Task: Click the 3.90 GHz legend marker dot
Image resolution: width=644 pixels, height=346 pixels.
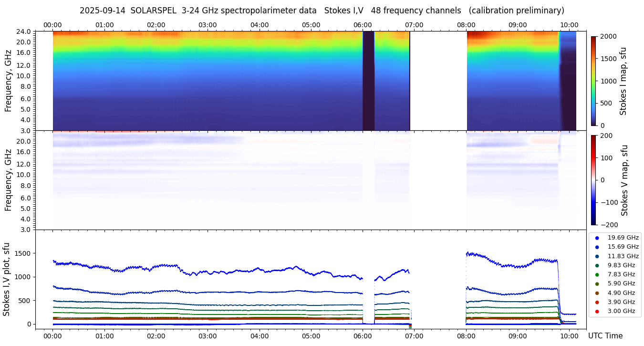Action: (597, 302)
